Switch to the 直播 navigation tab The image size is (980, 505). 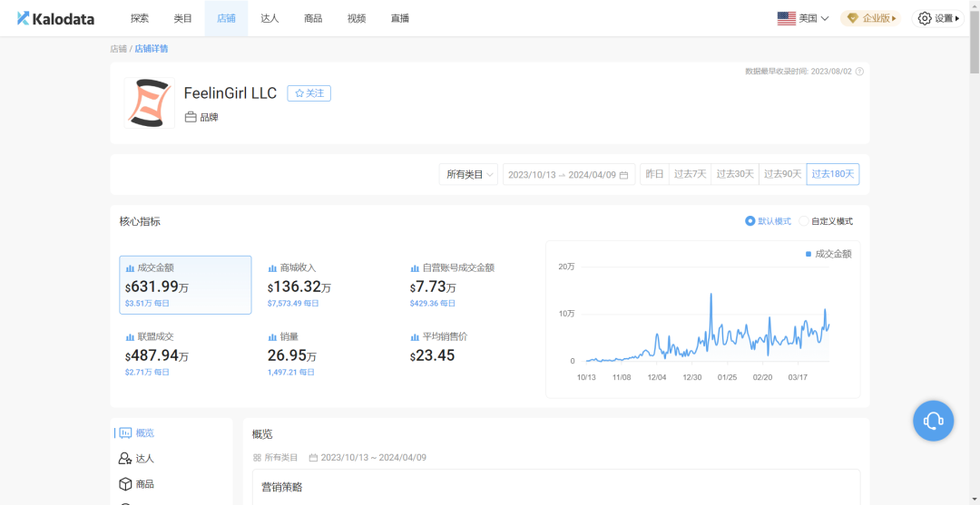[400, 18]
